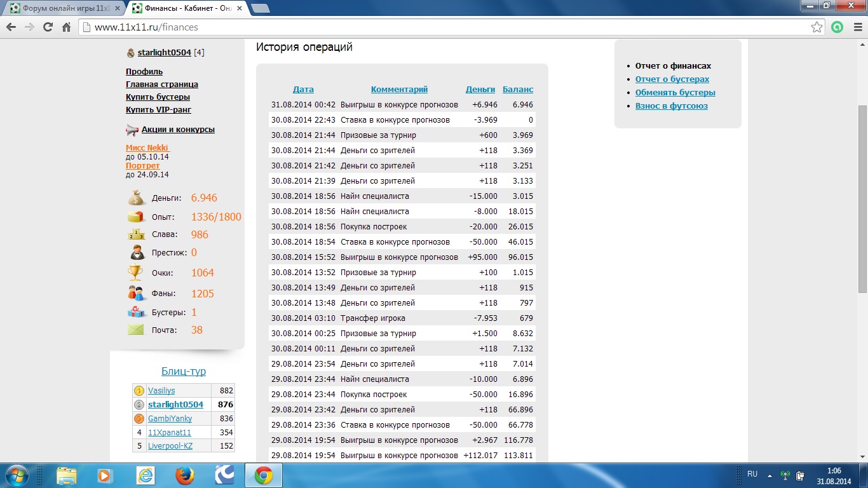
Task: Click the Взнос в футсоюз link
Action: point(671,106)
